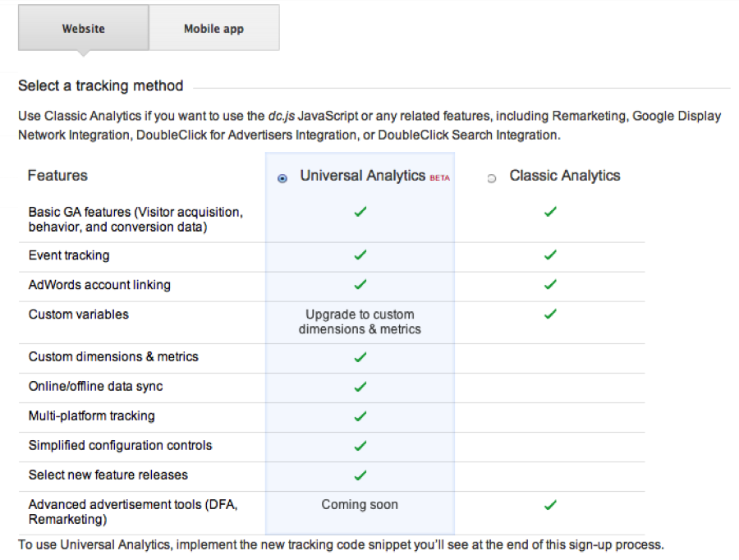Switch to the Mobile app tab
The height and width of the screenshot is (560, 739).
pos(214,28)
